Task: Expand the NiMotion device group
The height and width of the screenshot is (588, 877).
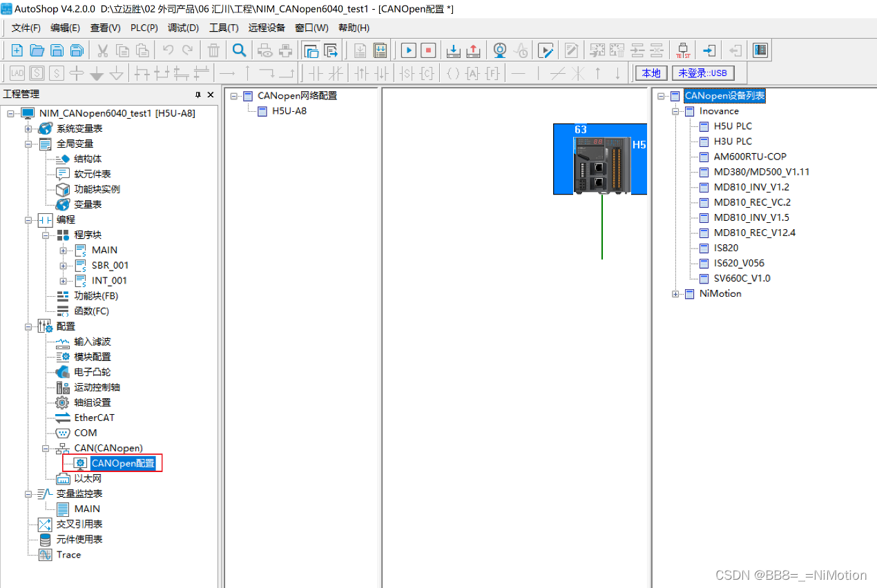Action: click(x=675, y=293)
